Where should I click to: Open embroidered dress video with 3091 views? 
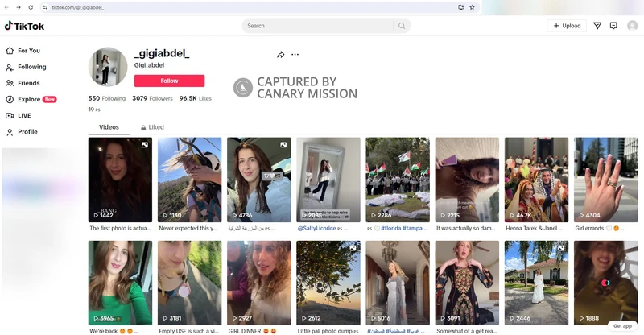[x=467, y=283]
